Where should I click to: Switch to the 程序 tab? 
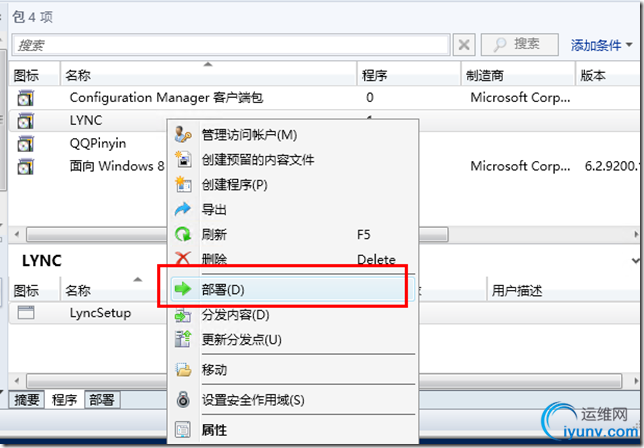click(64, 400)
